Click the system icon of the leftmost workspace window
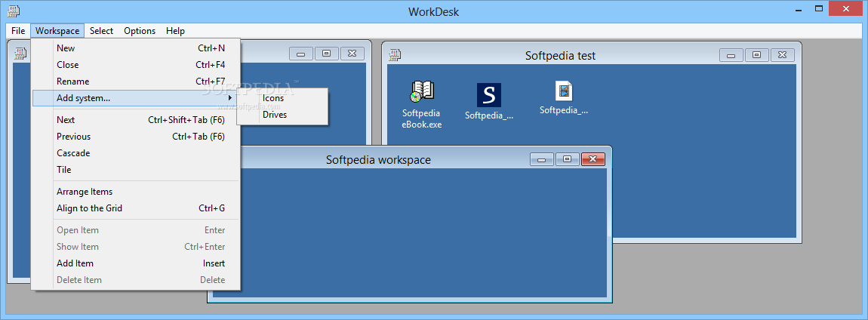The image size is (868, 320). pyautogui.click(x=20, y=53)
